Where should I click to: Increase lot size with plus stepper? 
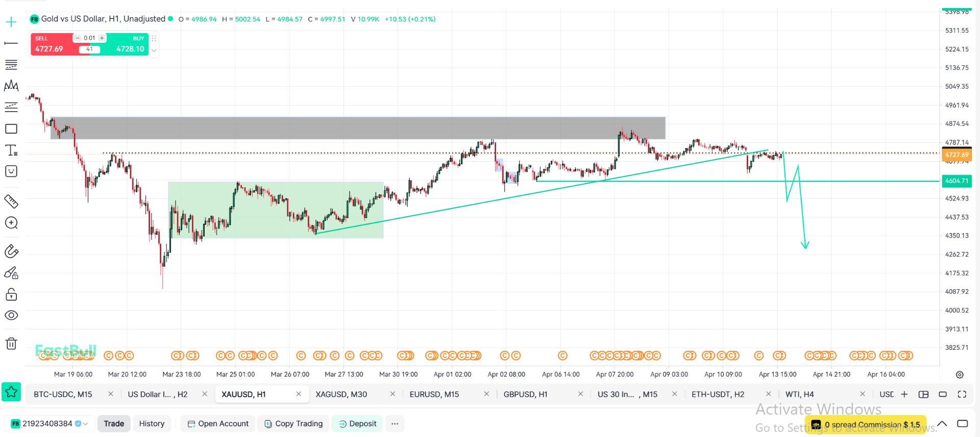pos(102,38)
